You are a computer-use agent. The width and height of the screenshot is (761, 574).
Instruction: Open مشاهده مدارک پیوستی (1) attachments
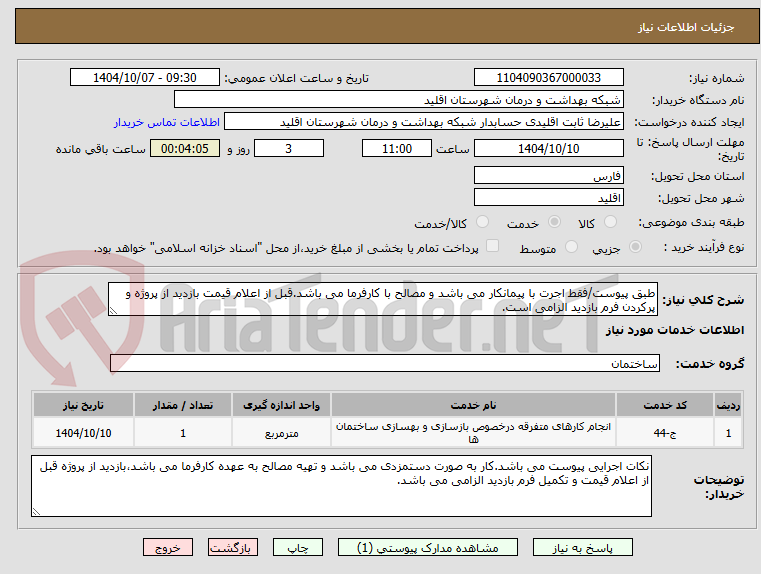click(428, 547)
